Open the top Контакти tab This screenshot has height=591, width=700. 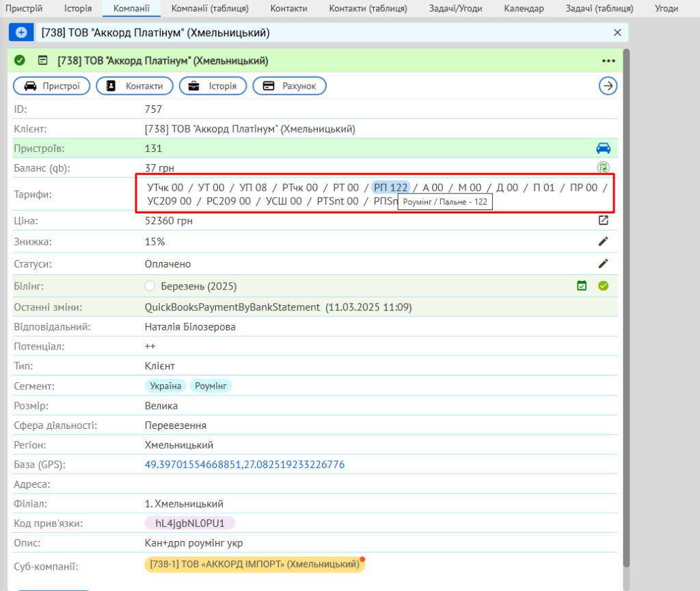(289, 8)
